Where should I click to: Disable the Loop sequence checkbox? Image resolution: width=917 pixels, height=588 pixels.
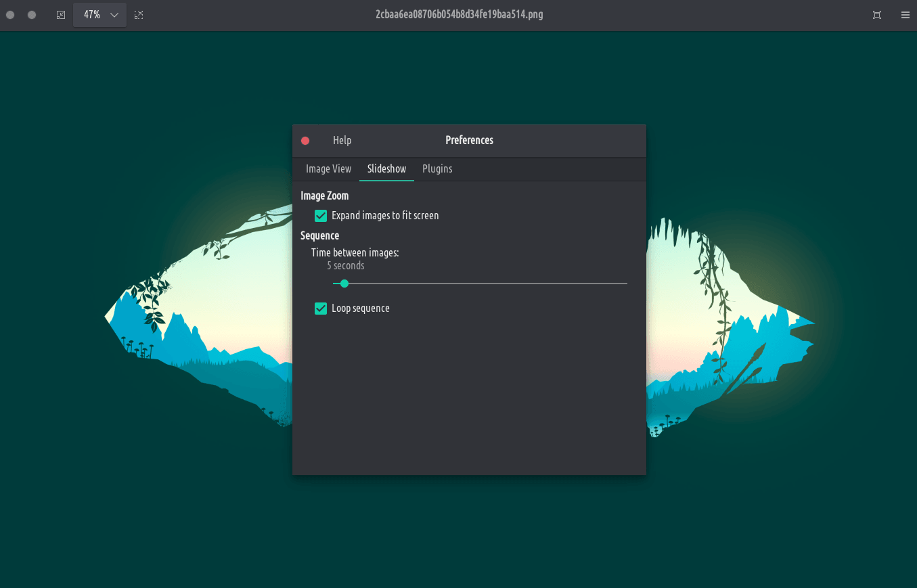321,309
